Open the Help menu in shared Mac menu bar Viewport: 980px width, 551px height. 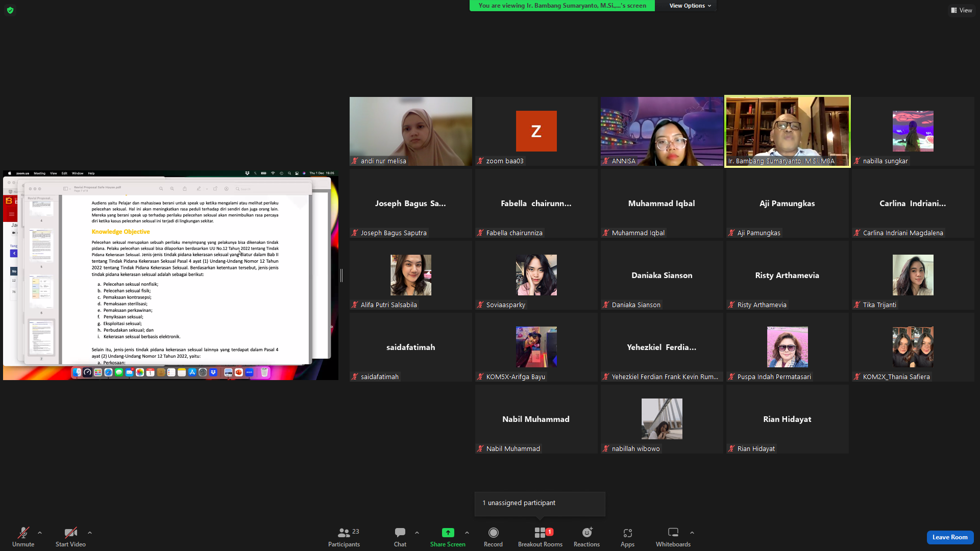point(91,173)
